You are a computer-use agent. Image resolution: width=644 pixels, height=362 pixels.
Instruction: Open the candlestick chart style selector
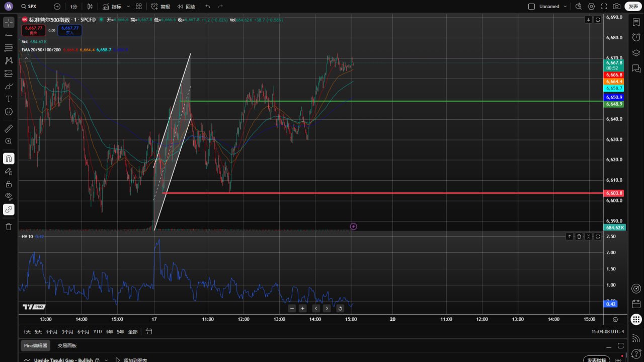point(90,7)
